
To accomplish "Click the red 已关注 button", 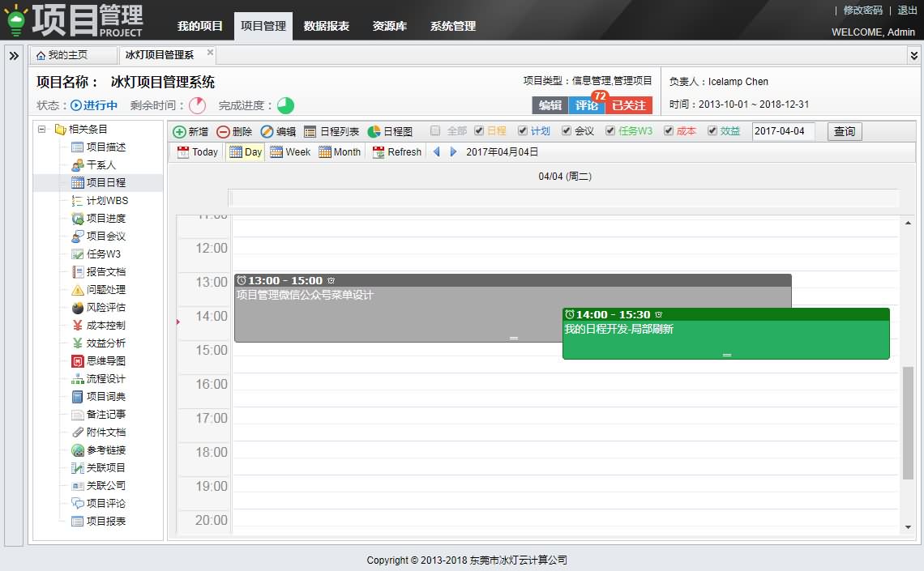I will [x=629, y=105].
